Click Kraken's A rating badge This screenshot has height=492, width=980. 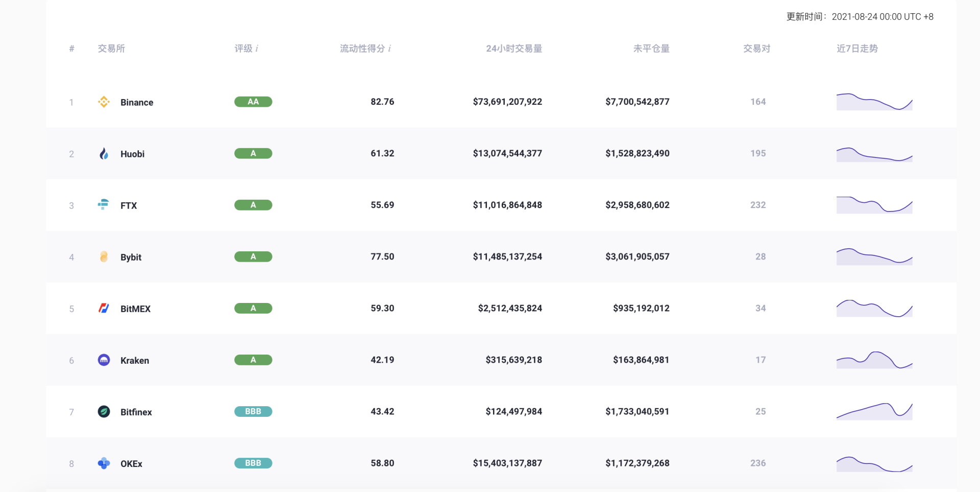tap(253, 360)
